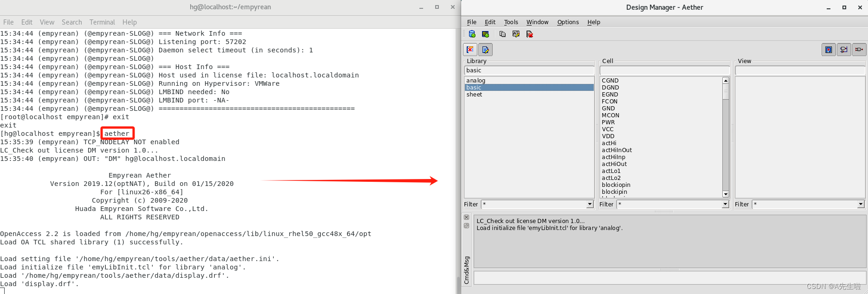
Task: Select the CGND cell
Action: point(610,81)
